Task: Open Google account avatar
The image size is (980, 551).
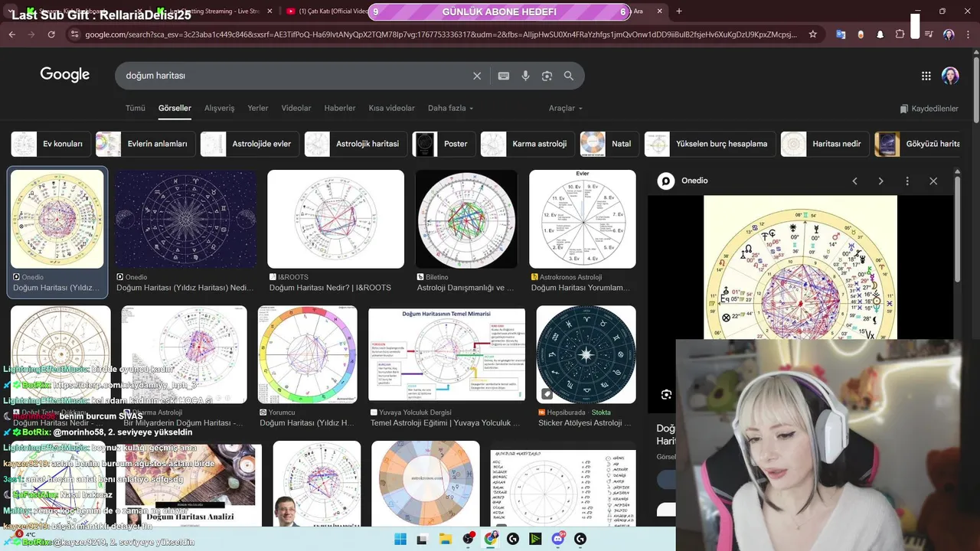Action: point(950,76)
